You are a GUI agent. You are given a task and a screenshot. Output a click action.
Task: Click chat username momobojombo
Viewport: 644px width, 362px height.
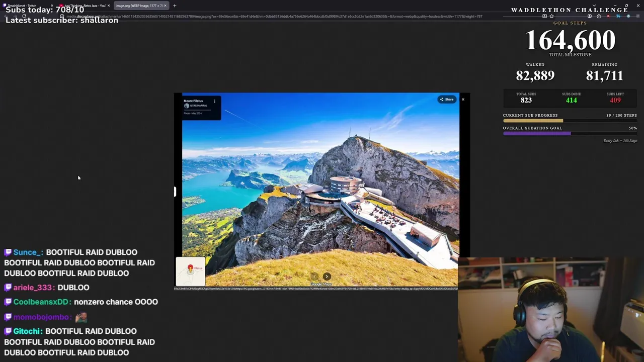tap(41, 317)
